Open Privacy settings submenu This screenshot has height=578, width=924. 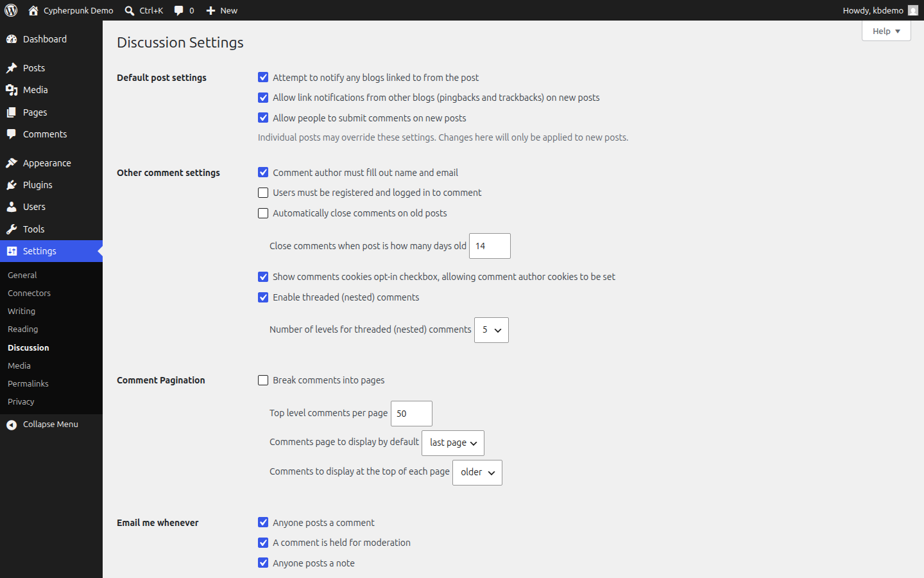click(21, 401)
